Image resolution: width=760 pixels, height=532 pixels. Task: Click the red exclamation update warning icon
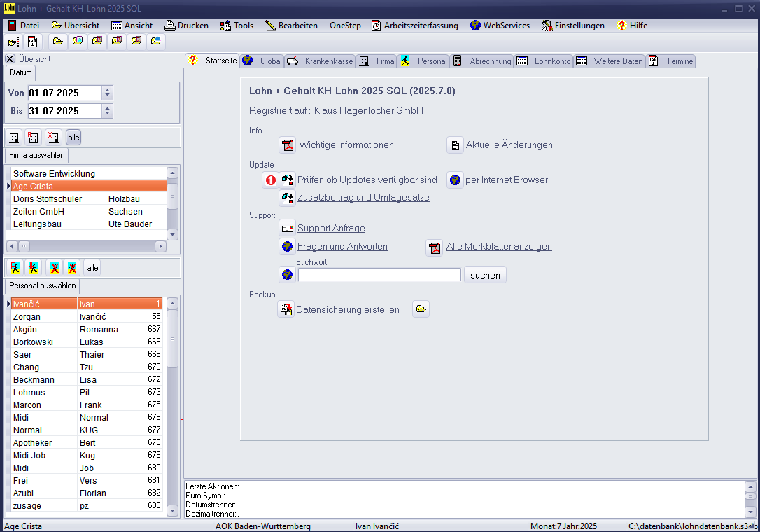[270, 180]
